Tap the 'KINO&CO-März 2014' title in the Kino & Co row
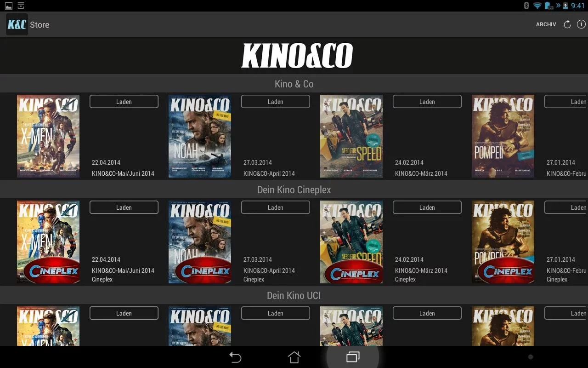This screenshot has width=588, height=368. [x=421, y=173]
